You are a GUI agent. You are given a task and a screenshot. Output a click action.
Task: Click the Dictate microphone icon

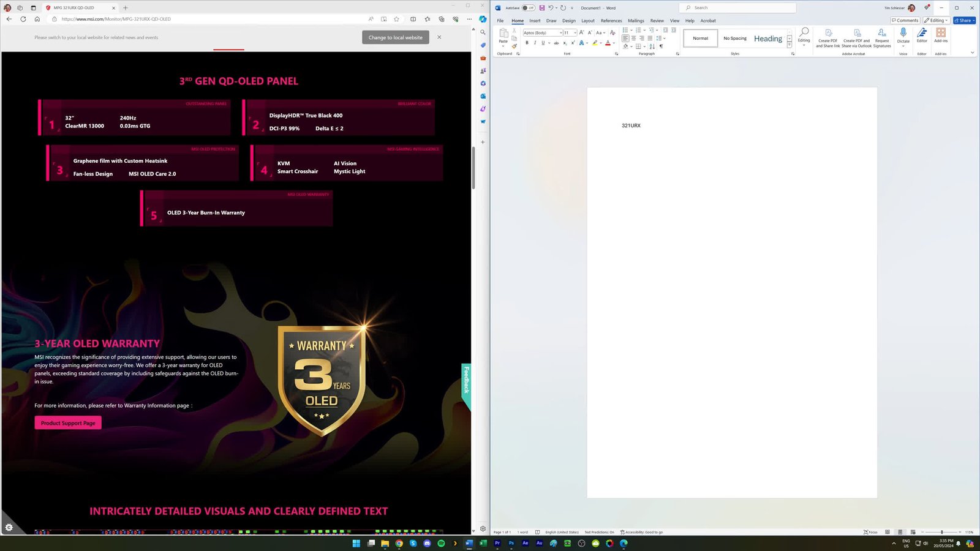point(903,33)
